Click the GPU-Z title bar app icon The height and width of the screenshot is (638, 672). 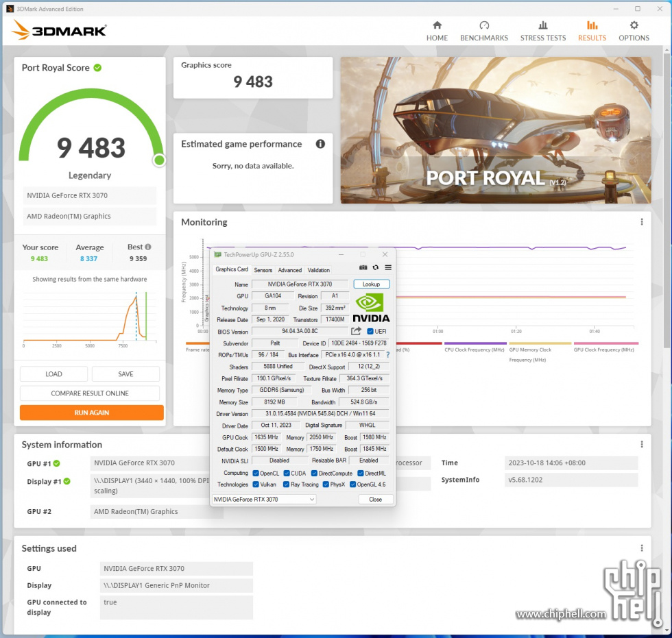click(218, 254)
